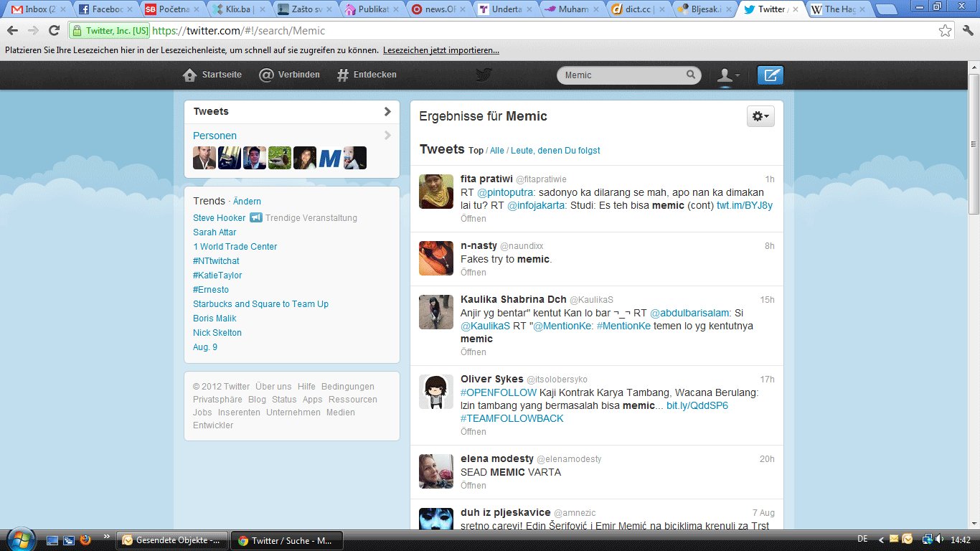Reload the page with the refresh icon
This screenshot has height=551, width=980.
point(54,31)
